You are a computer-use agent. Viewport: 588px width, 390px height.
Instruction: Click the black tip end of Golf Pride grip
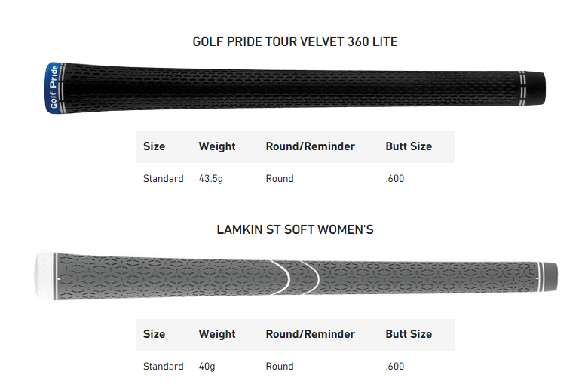pos(535,88)
